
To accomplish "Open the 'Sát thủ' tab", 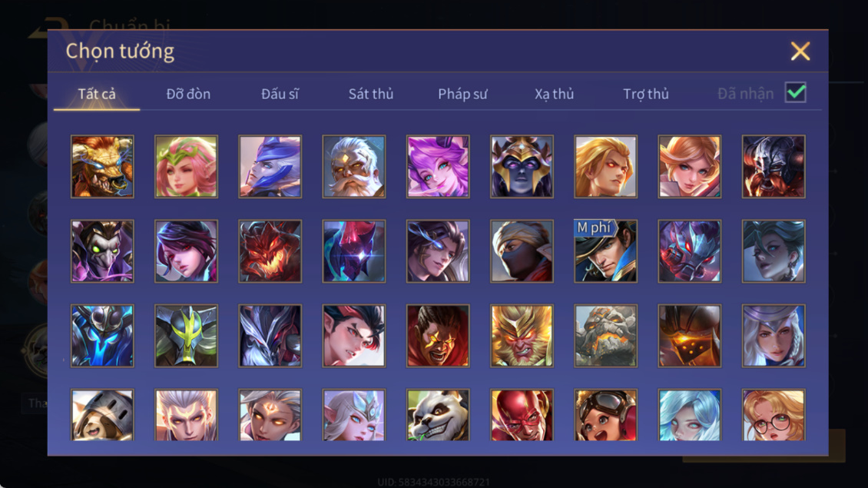I will (371, 94).
